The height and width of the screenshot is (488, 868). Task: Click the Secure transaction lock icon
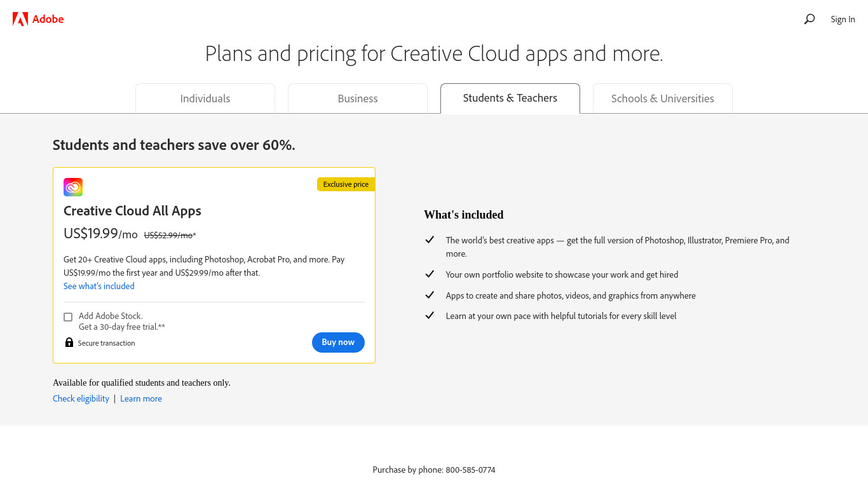point(69,342)
